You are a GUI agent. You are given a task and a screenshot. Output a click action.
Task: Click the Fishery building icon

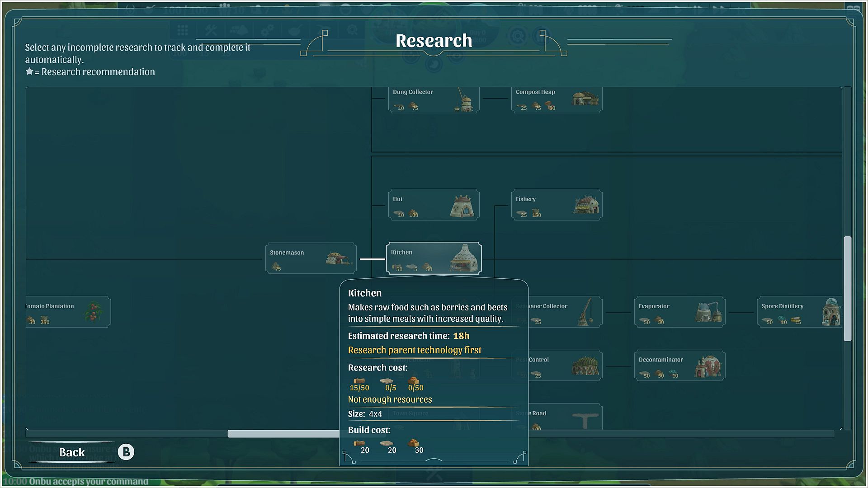click(x=586, y=205)
